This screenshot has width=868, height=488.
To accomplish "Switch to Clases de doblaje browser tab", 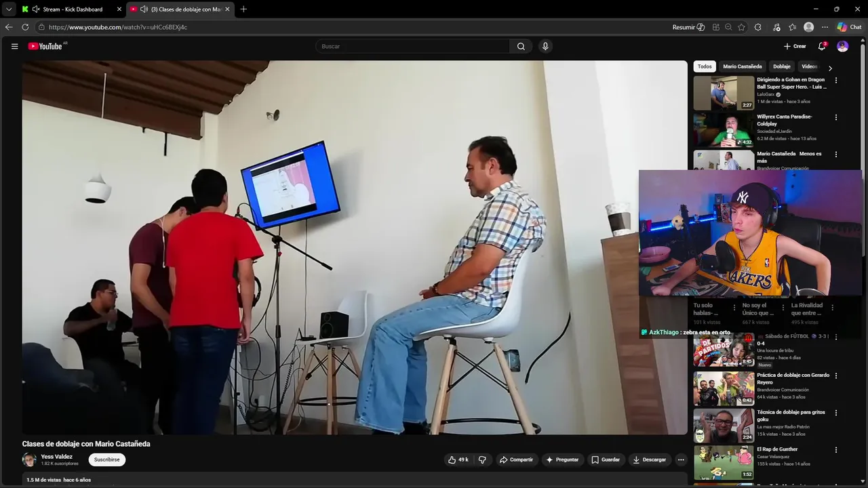I will tap(180, 9).
